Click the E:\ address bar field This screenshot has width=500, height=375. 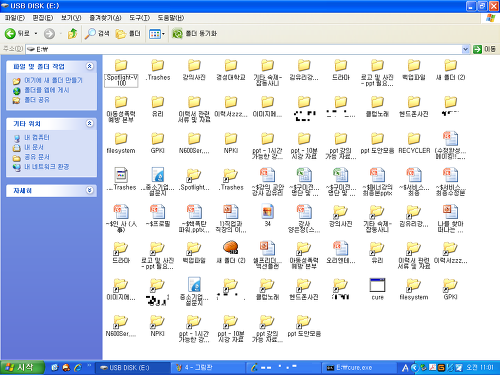point(244,49)
